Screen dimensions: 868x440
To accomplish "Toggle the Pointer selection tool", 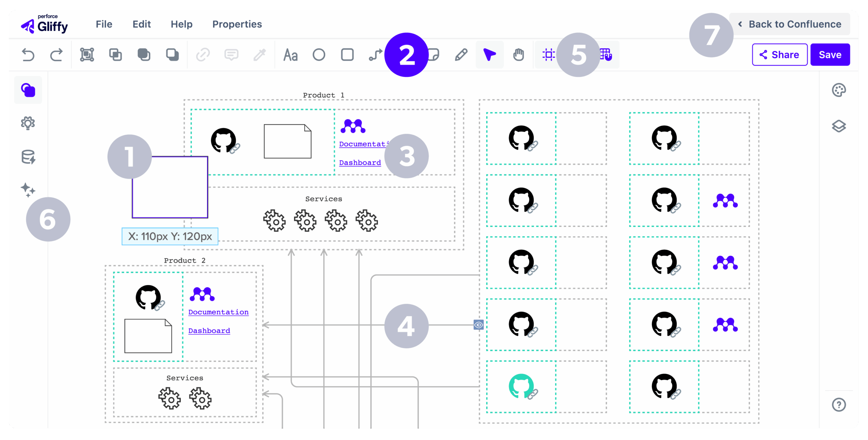I will tap(490, 55).
